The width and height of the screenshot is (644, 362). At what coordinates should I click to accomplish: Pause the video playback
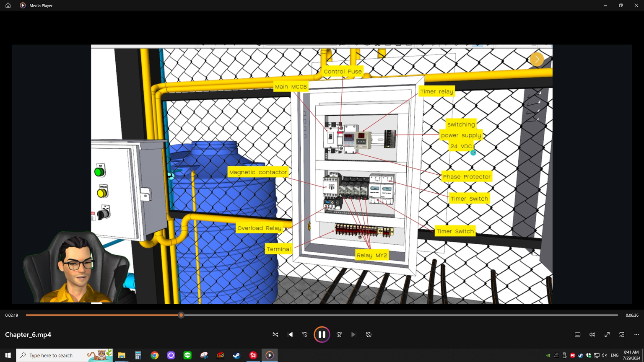click(x=322, y=334)
